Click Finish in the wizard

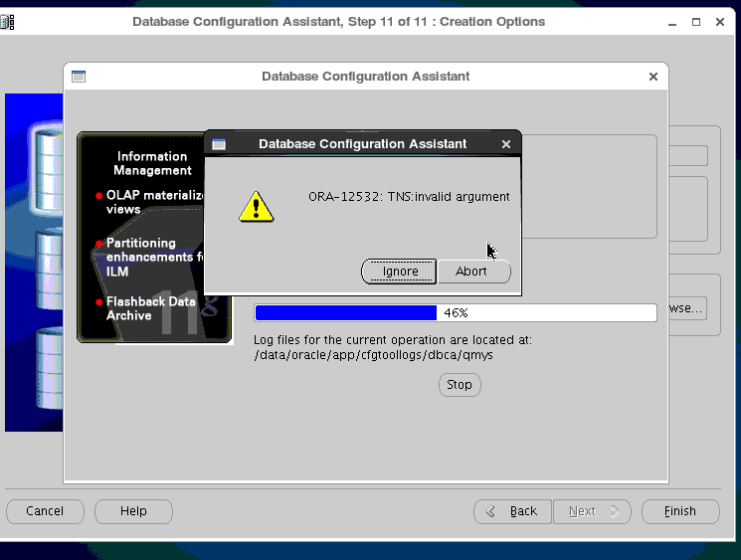tap(680, 511)
